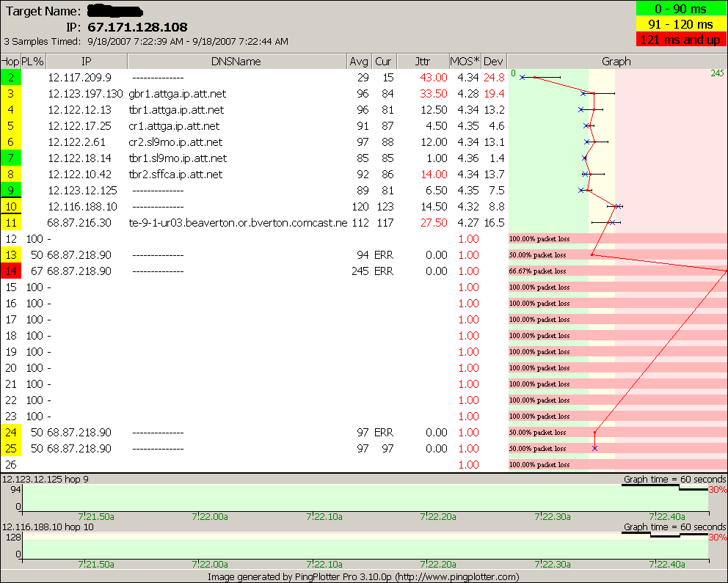728x583 pixels.
Task: Select IP address 12.123.12.125 in hop 9 row
Action: 83,191
